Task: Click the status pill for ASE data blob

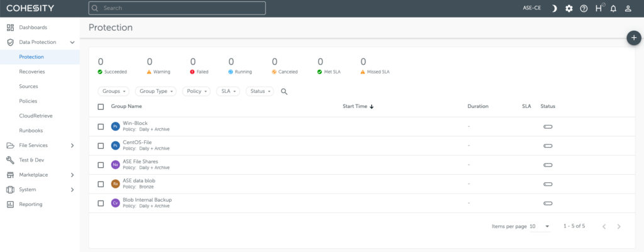Action: pos(548,184)
